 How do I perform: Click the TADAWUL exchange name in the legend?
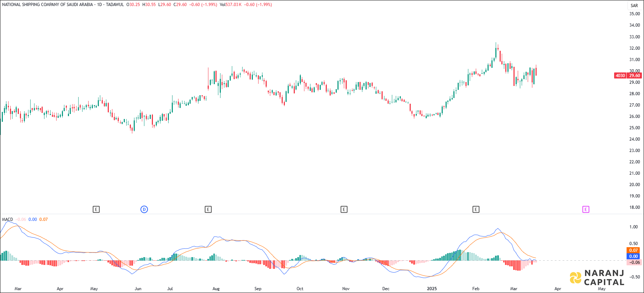tap(115, 5)
